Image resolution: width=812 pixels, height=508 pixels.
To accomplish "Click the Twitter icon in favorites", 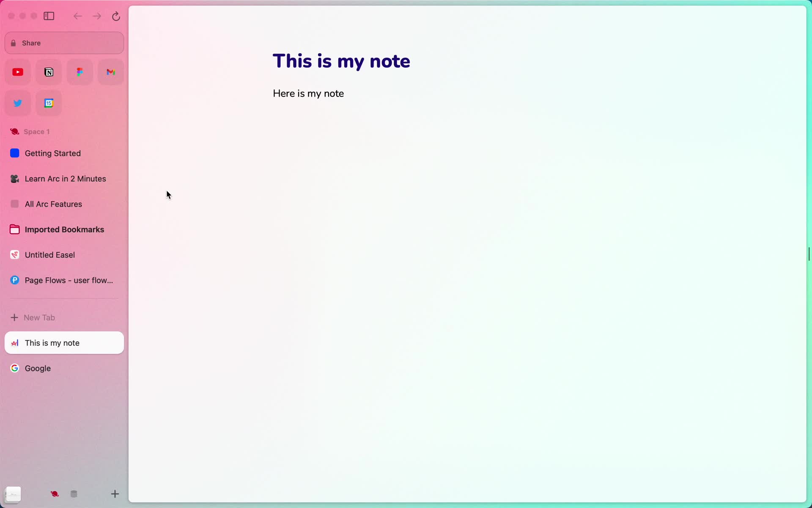I will click(x=17, y=102).
